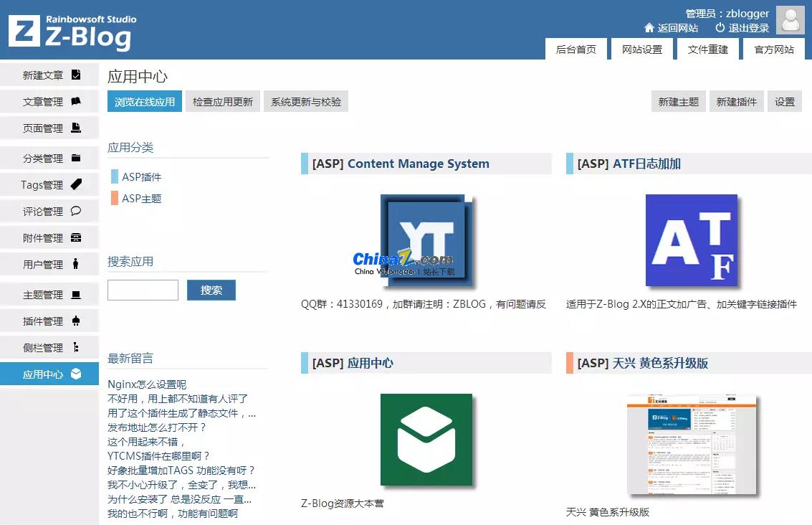The width and height of the screenshot is (812, 525).
Task: Open the 设置 button
Action: [785, 102]
